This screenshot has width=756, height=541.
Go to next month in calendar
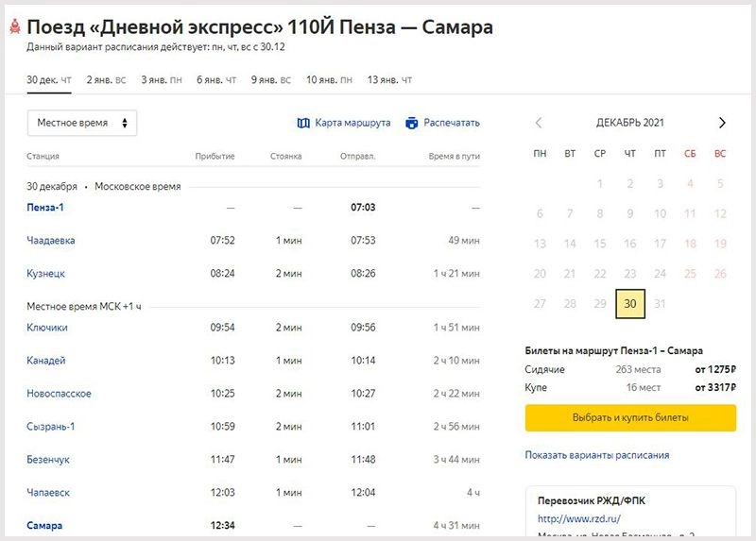[x=722, y=123]
